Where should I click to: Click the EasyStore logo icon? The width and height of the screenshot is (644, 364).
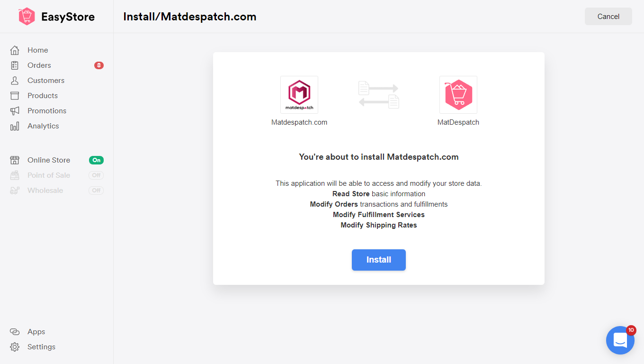coord(27,17)
